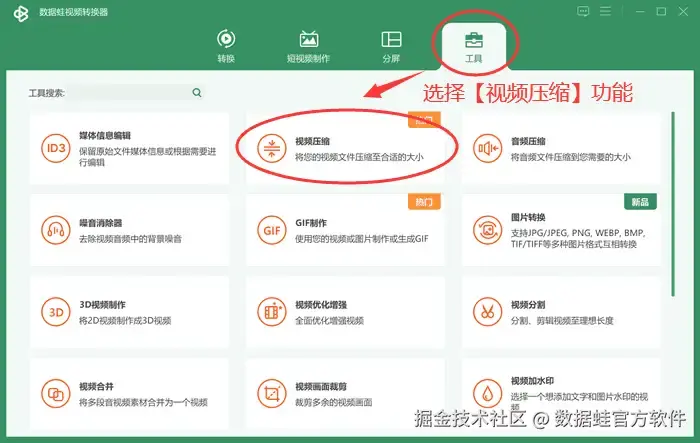
Task: Switch to the 分屏 tab
Action: pyautogui.click(x=391, y=46)
